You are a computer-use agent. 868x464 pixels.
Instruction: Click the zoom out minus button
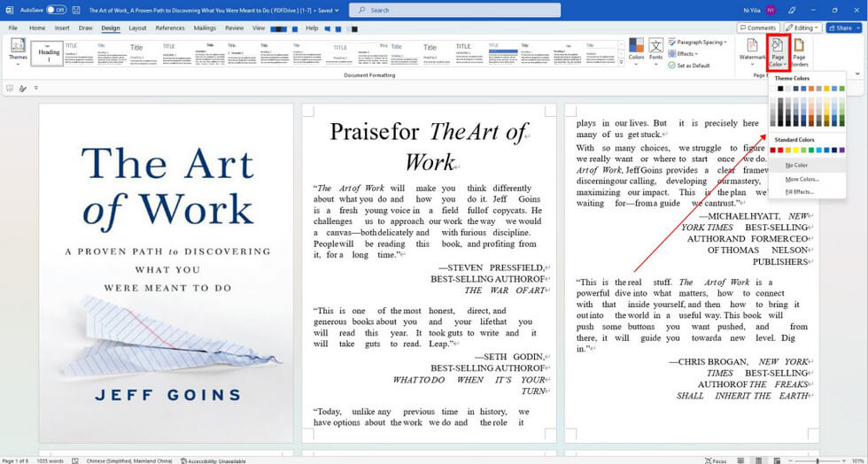(x=790, y=460)
